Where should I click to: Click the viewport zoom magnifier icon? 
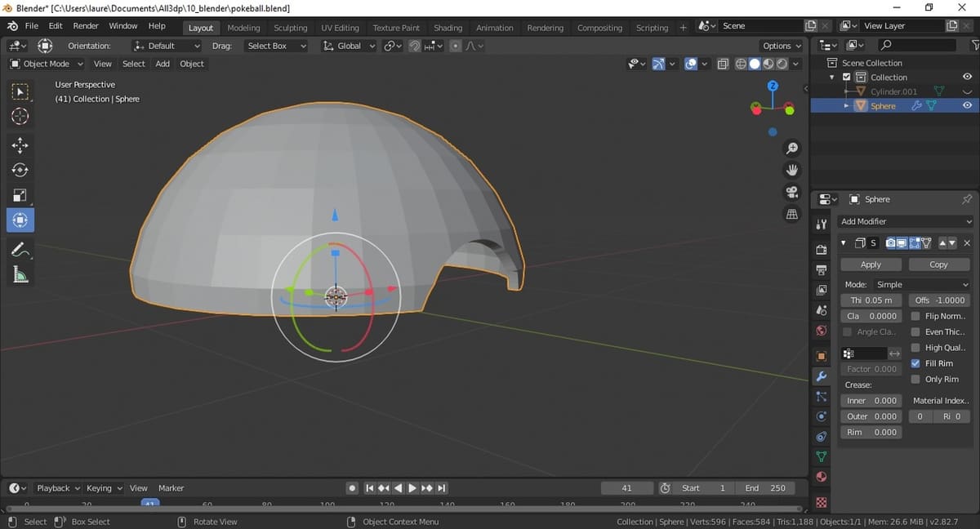pos(791,148)
